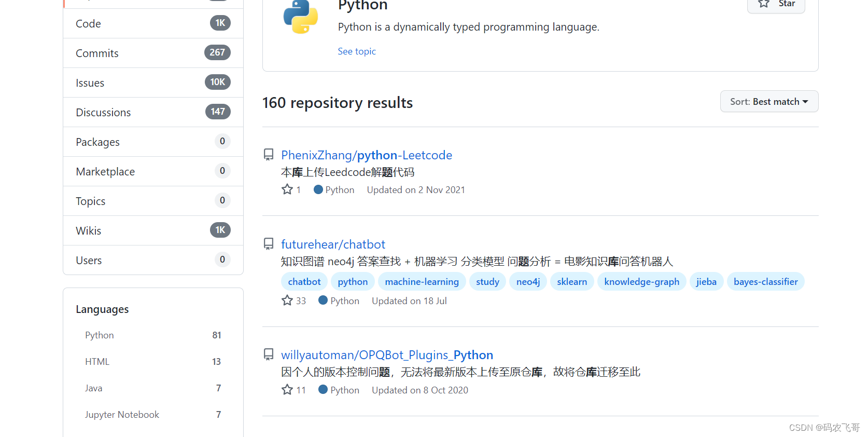Image resolution: width=868 pixels, height=437 pixels.
Task: Select the Discussions results category
Action: tap(153, 112)
